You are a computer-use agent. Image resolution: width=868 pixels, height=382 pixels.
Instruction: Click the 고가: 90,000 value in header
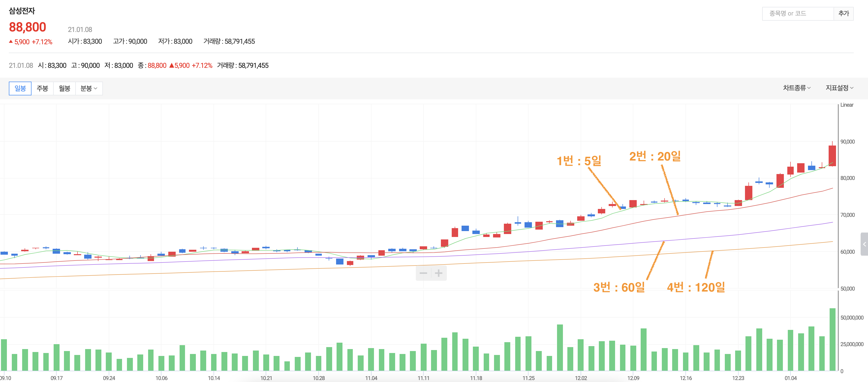[x=130, y=41]
